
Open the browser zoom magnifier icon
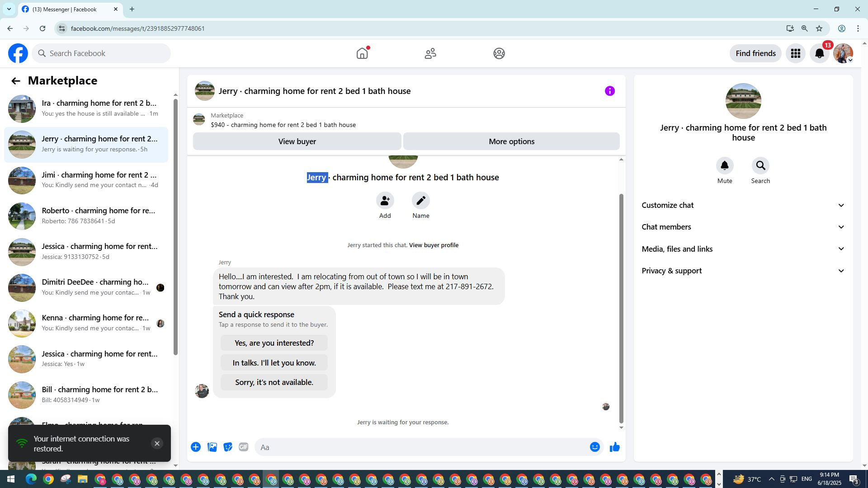[x=805, y=28]
